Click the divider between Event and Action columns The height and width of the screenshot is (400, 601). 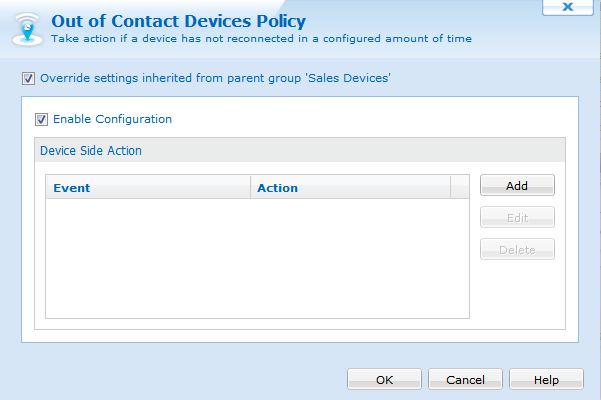[251, 187]
